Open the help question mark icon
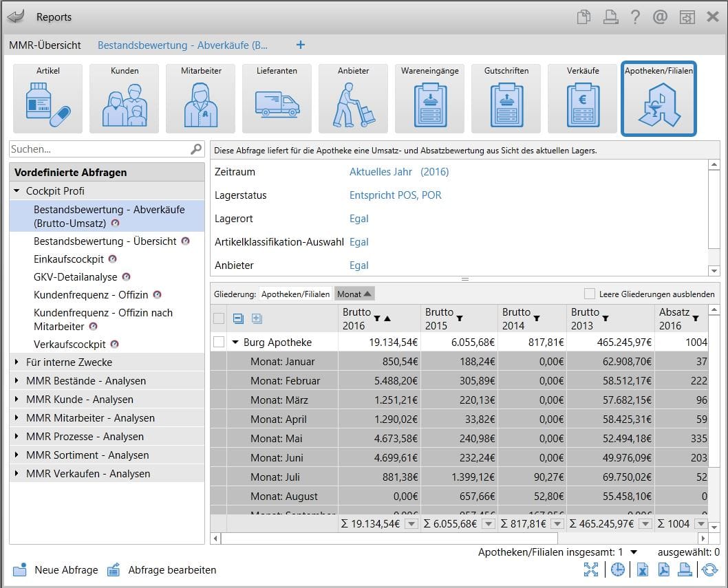 634,17
